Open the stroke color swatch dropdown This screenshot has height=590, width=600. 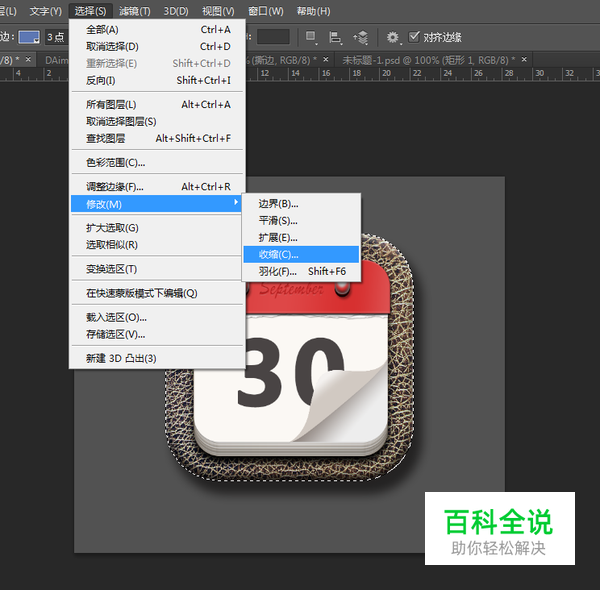point(29,37)
